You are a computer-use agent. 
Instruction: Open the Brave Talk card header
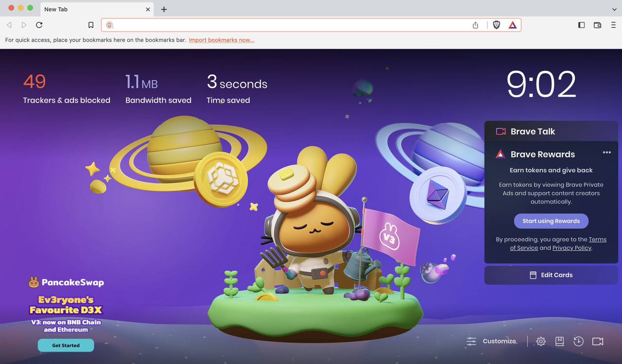click(x=551, y=131)
